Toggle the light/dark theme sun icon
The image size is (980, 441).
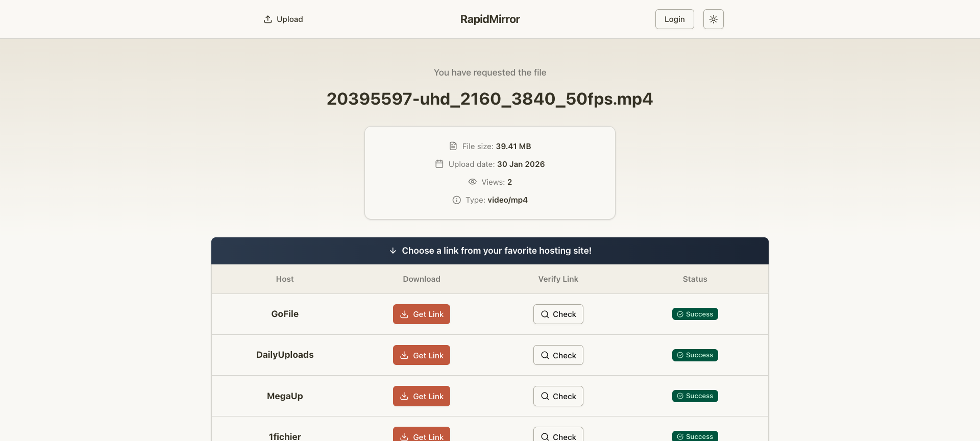(713, 19)
